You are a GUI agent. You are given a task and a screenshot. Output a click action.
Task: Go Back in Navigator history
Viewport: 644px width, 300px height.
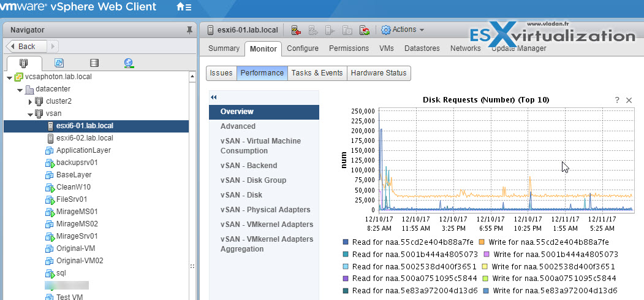pos(26,47)
